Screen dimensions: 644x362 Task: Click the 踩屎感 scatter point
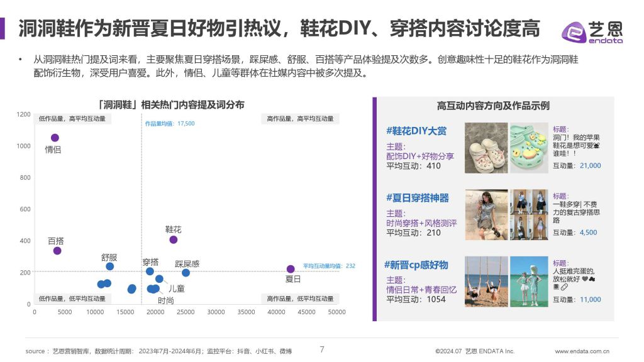[x=186, y=273]
